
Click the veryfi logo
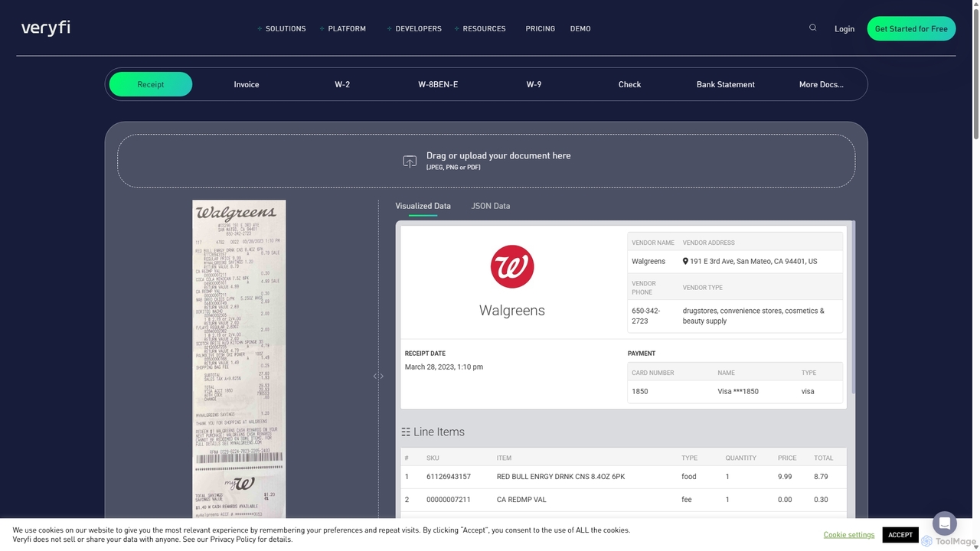pyautogui.click(x=45, y=28)
